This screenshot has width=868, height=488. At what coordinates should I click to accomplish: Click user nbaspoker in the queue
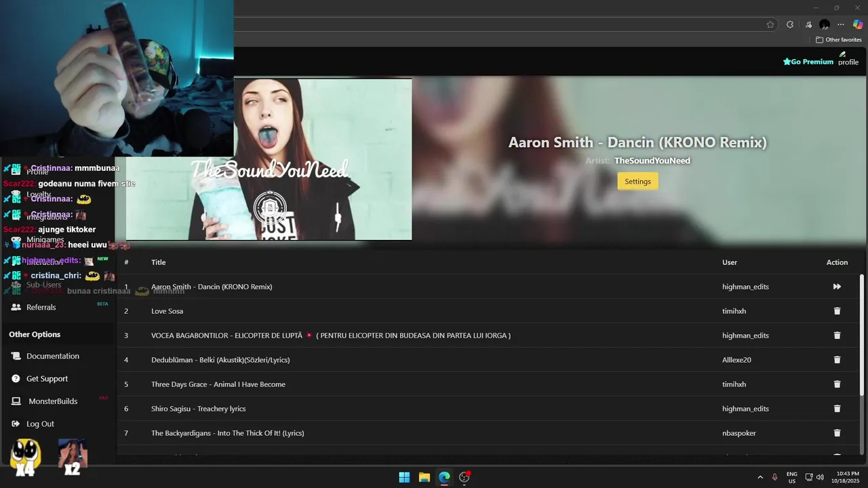[739, 433]
